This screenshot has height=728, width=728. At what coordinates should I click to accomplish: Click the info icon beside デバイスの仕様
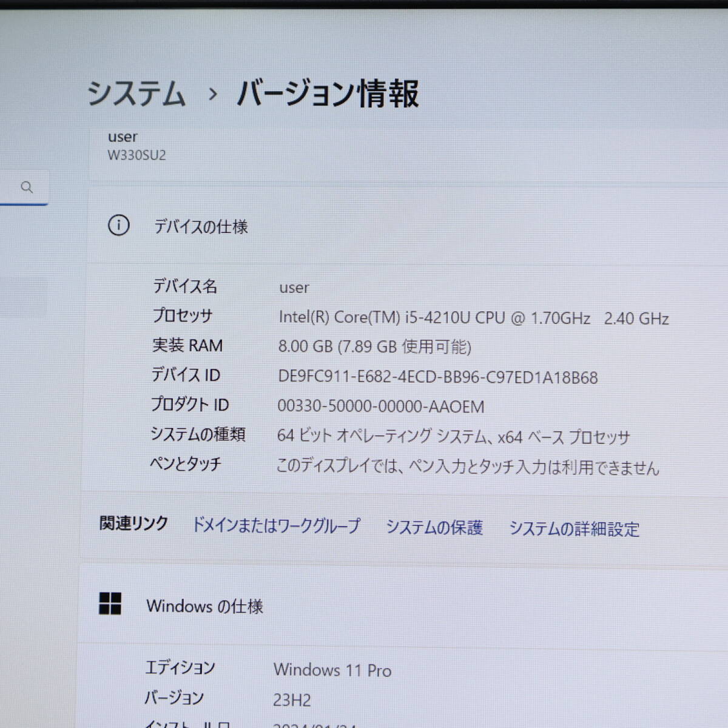click(118, 225)
